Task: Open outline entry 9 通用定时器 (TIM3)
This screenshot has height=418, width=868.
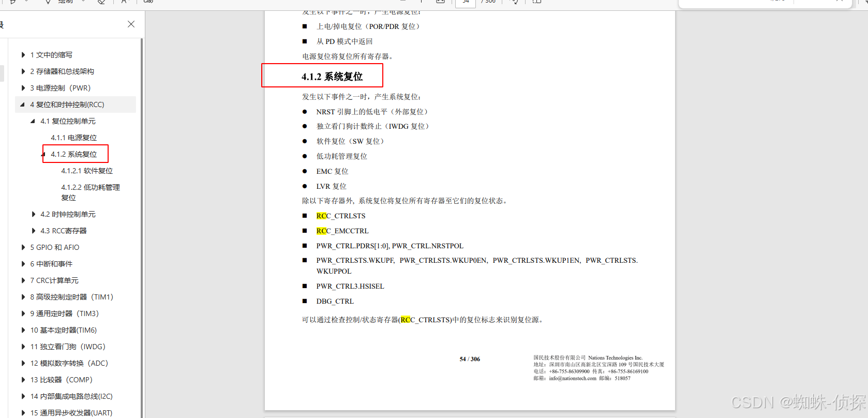Action: pos(64,313)
